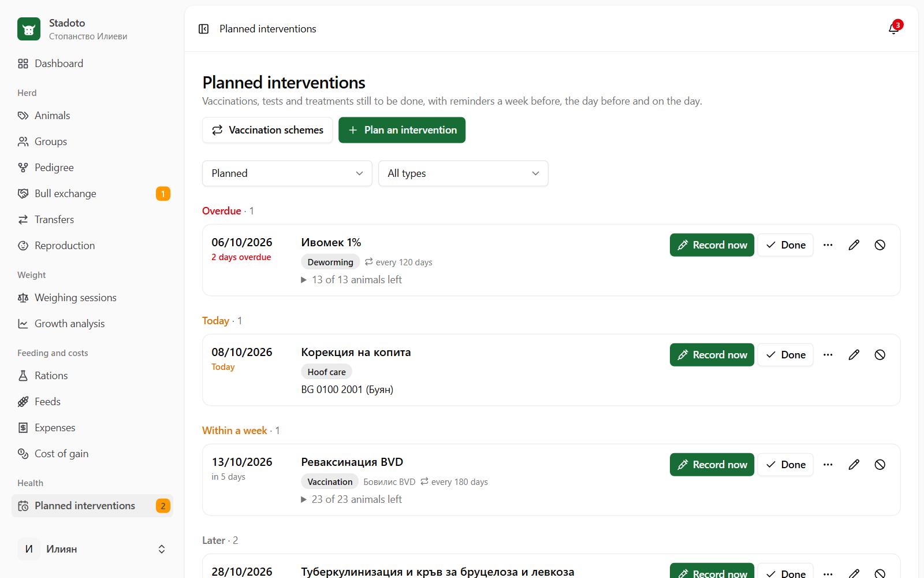Expand 13 of 13 animals left
This screenshot has height=578, width=924.
point(352,280)
